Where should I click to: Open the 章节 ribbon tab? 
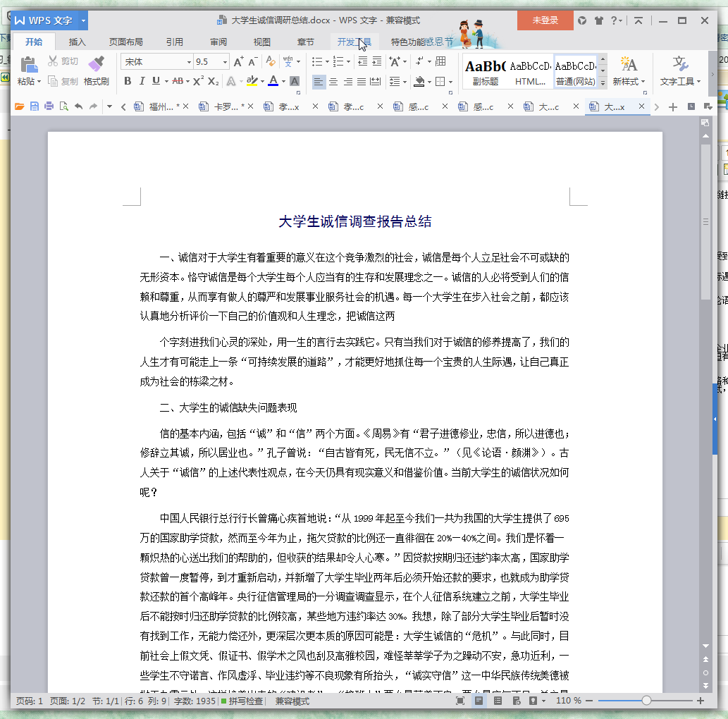(305, 42)
